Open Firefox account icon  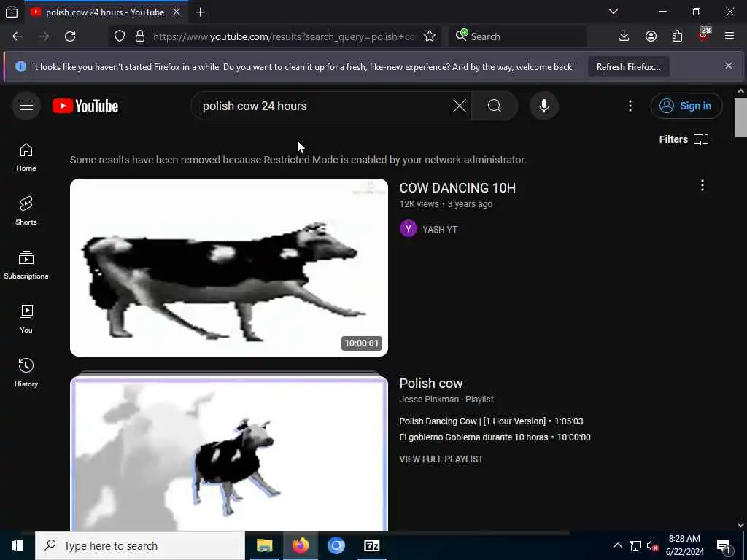pyautogui.click(x=651, y=36)
